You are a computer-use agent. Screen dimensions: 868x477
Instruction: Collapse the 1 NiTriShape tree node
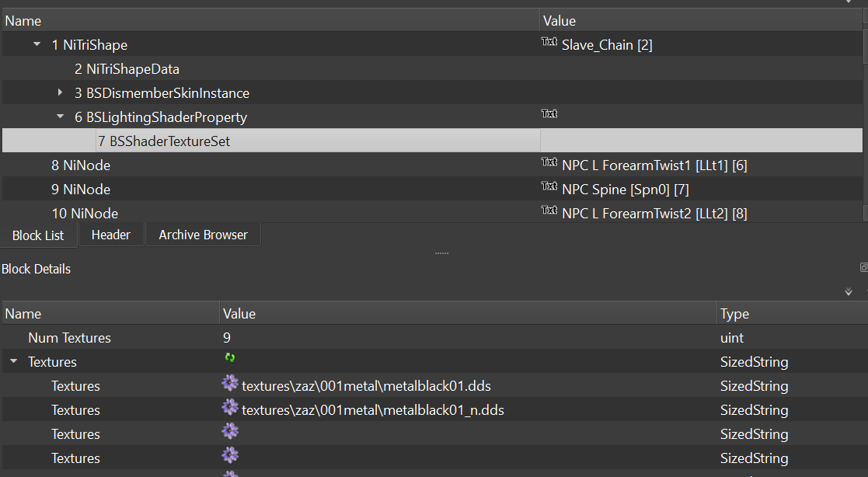click(37, 44)
